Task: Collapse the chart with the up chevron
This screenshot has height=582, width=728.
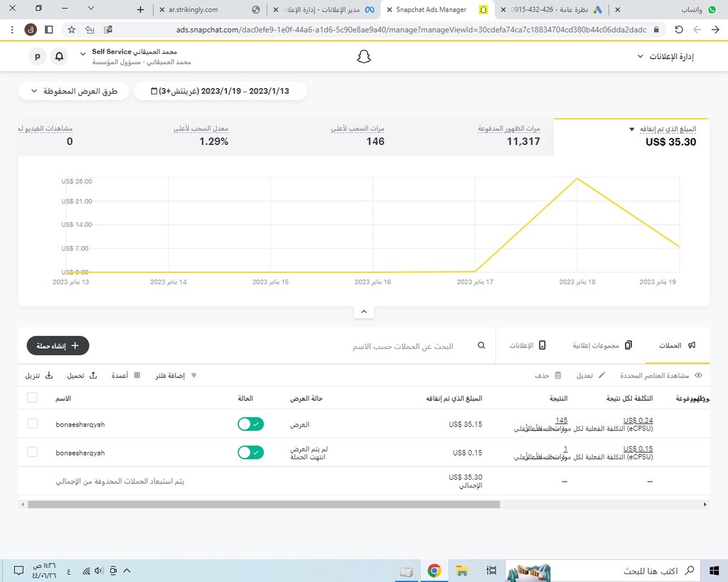Action: (x=364, y=311)
